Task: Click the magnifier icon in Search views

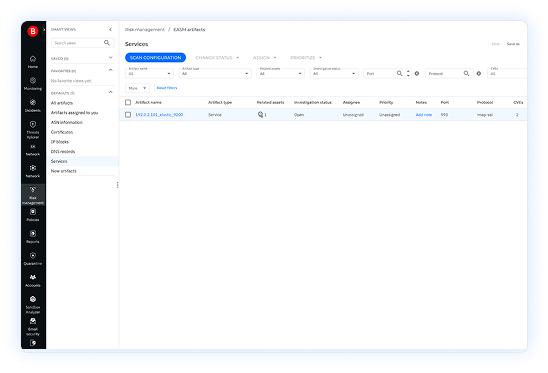Action: point(107,43)
